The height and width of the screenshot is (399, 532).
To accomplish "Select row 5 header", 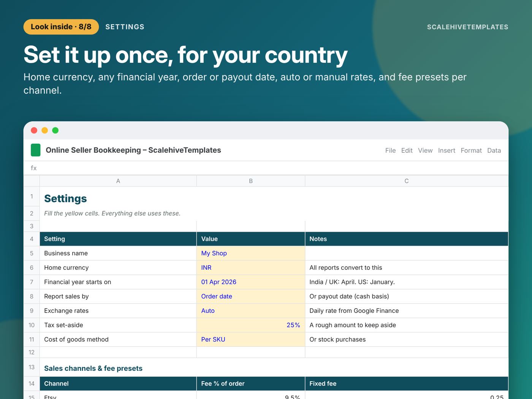I will 32,253.
